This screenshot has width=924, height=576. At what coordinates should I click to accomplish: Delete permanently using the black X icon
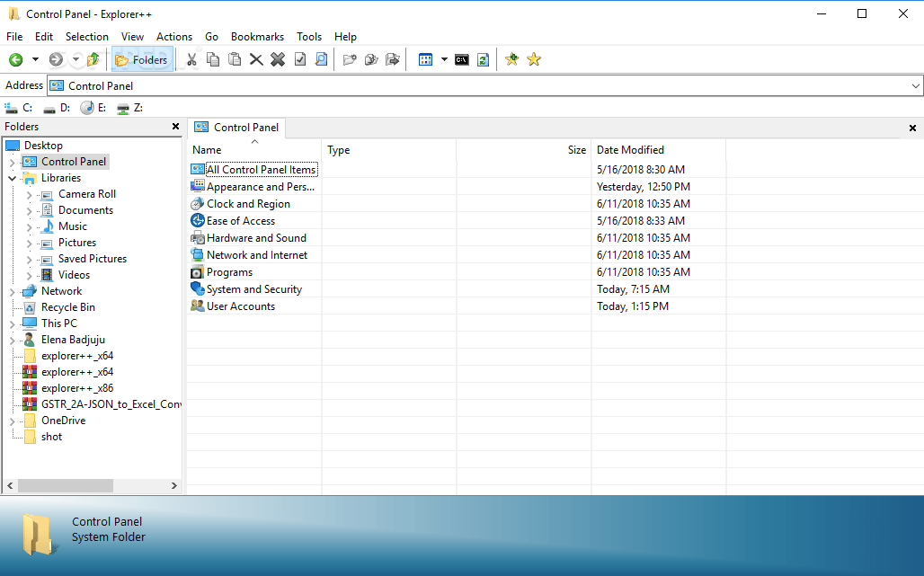(276, 58)
